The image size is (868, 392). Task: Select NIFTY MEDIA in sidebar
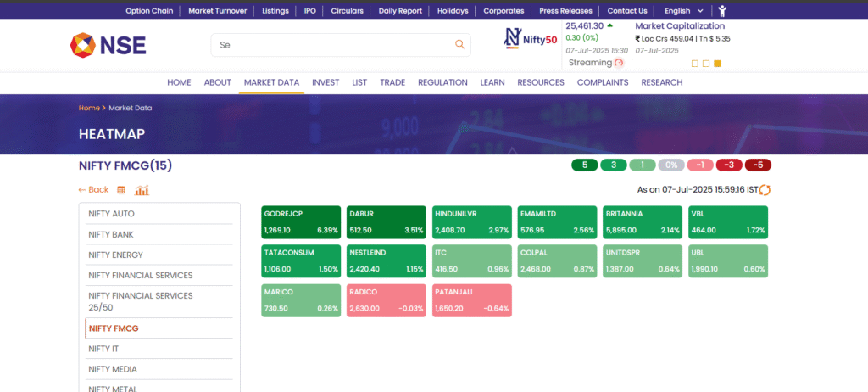(159, 369)
